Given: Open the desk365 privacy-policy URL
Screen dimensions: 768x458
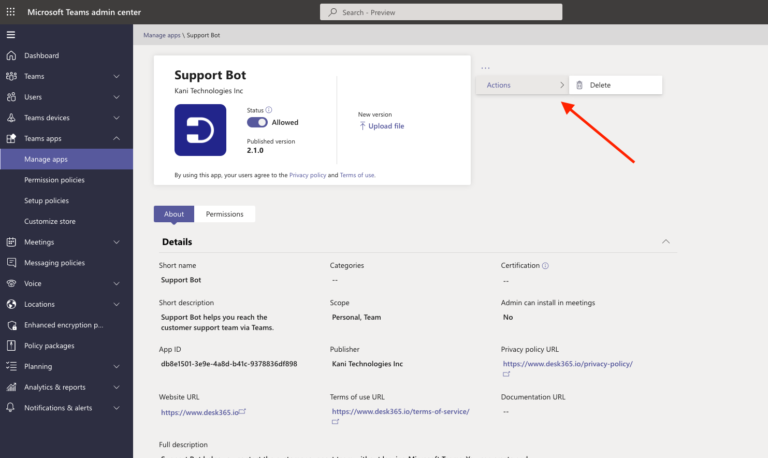Looking at the screenshot, I should 568,364.
